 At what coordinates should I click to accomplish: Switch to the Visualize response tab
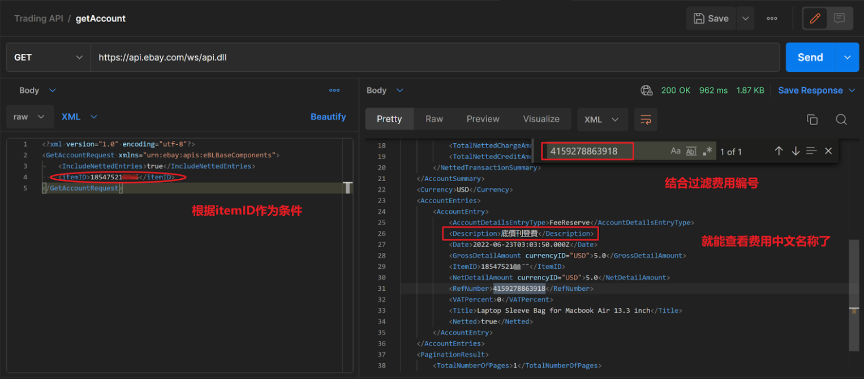541,119
